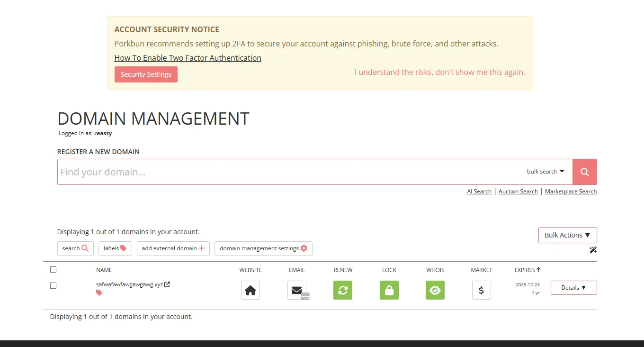Open How To Enable Two Factor Authentication link

point(188,58)
